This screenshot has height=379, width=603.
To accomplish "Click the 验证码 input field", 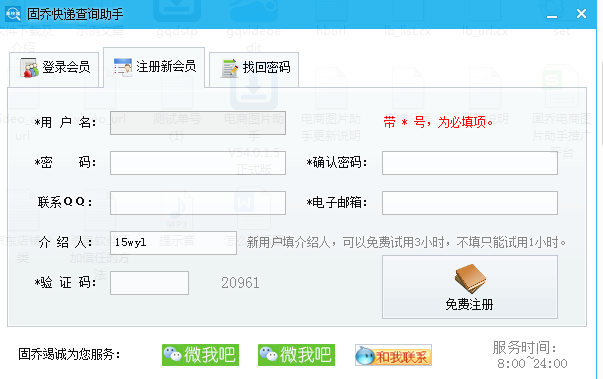I will (149, 283).
